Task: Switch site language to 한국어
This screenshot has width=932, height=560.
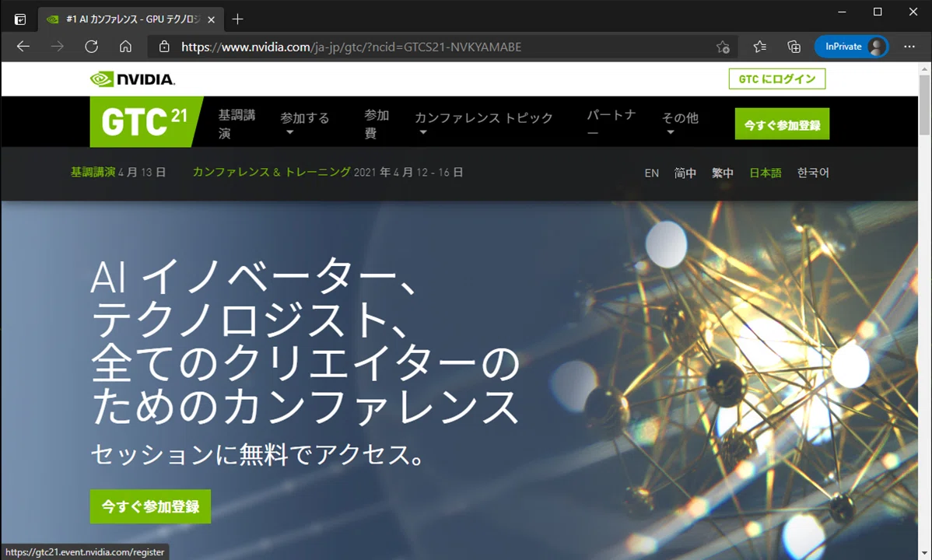Action: (x=812, y=173)
